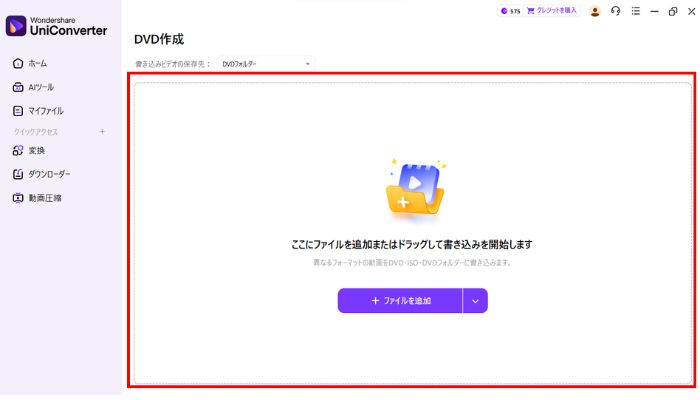Click the DVD・ISO・DVDフォルダー description text
The width and height of the screenshot is (700, 400).
[412, 262]
